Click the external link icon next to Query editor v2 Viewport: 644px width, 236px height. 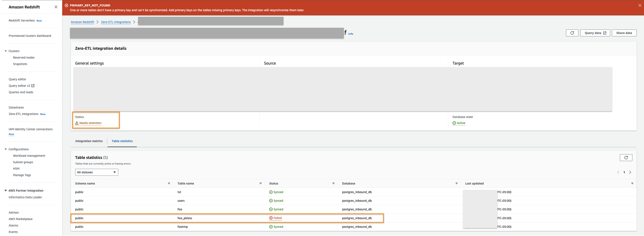tap(33, 86)
